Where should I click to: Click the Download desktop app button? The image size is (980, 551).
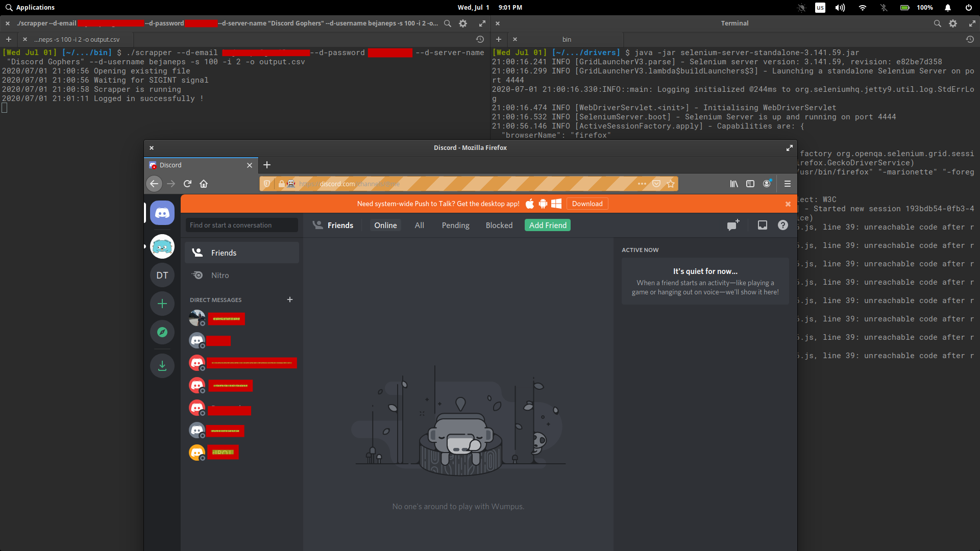(587, 204)
